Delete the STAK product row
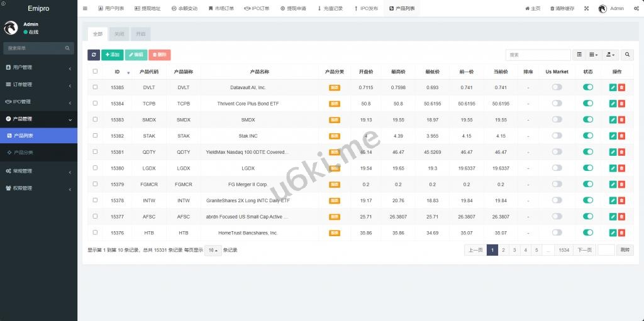Screen dimensions: 644x321 pos(621,136)
